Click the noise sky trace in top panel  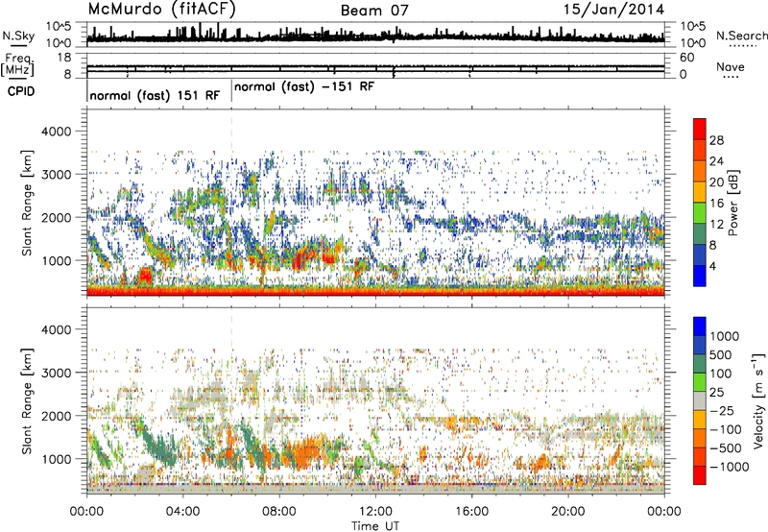click(x=375, y=36)
